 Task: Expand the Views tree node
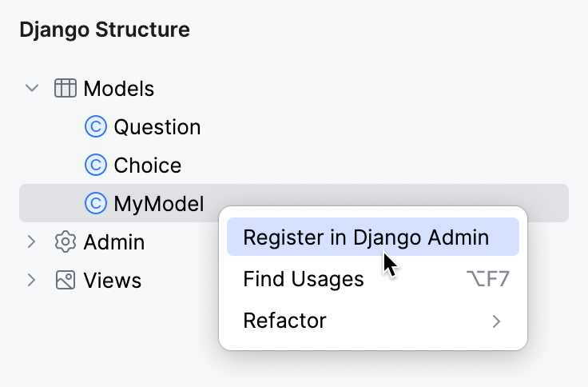(x=32, y=280)
